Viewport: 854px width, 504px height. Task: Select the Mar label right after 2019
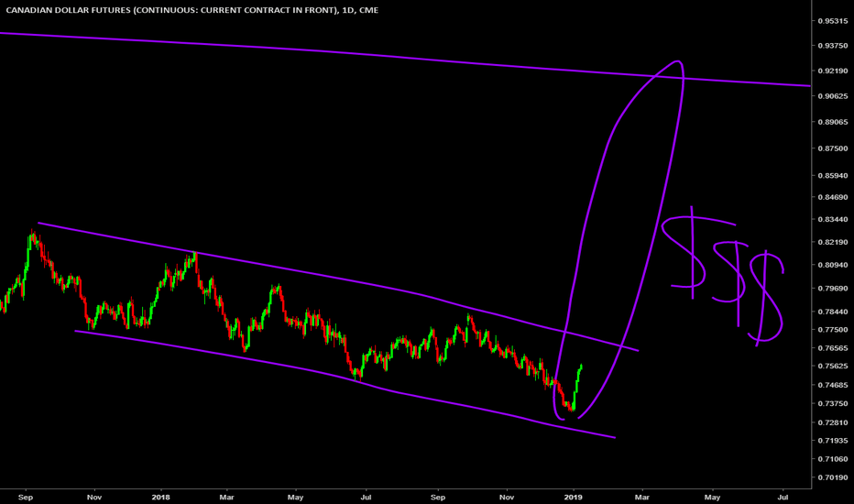pyautogui.click(x=642, y=497)
